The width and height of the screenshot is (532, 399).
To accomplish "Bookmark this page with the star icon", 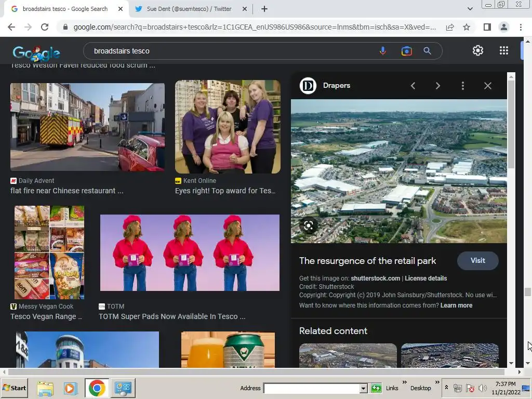I will [x=467, y=27].
